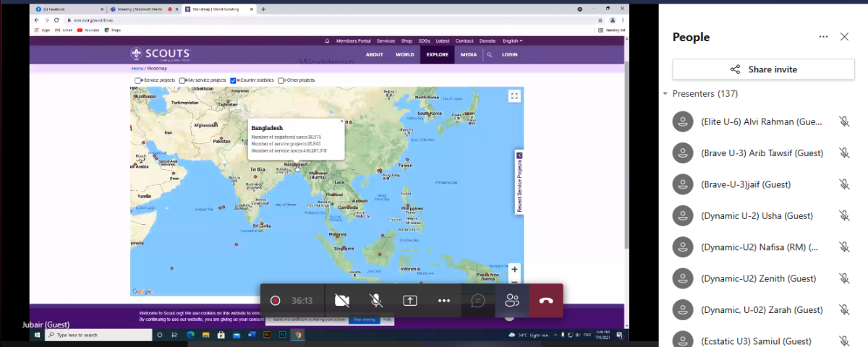Screen dimensions: 868x347
Task: Enable the Service projects checkbox
Action: pos(138,80)
